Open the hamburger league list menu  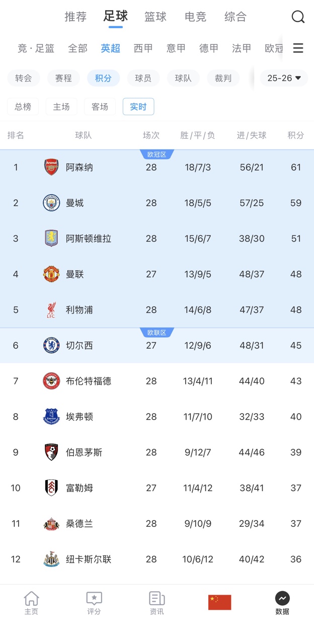pos(298,48)
